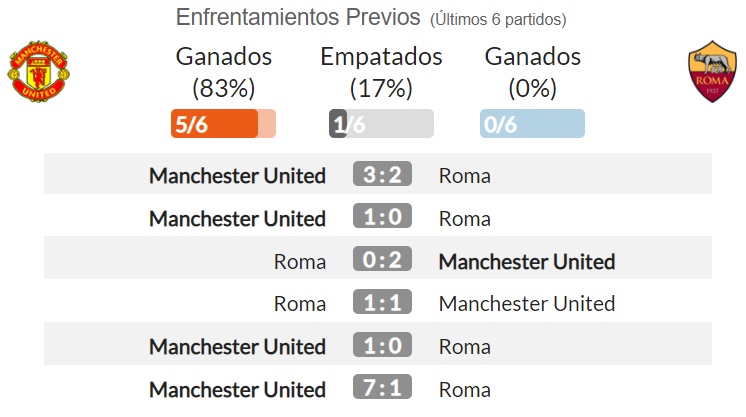Image resolution: width=746 pixels, height=417 pixels.
Task: Click Roma in the 3:2 row
Action: tap(464, 176)
